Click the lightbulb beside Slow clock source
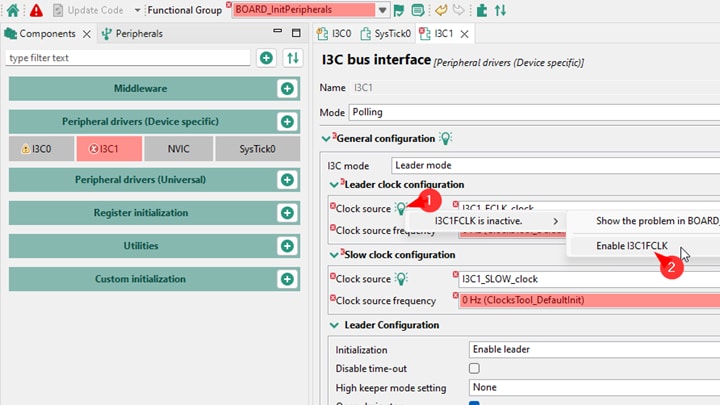This screenshot has width=720, height=405. pos(400,279)
